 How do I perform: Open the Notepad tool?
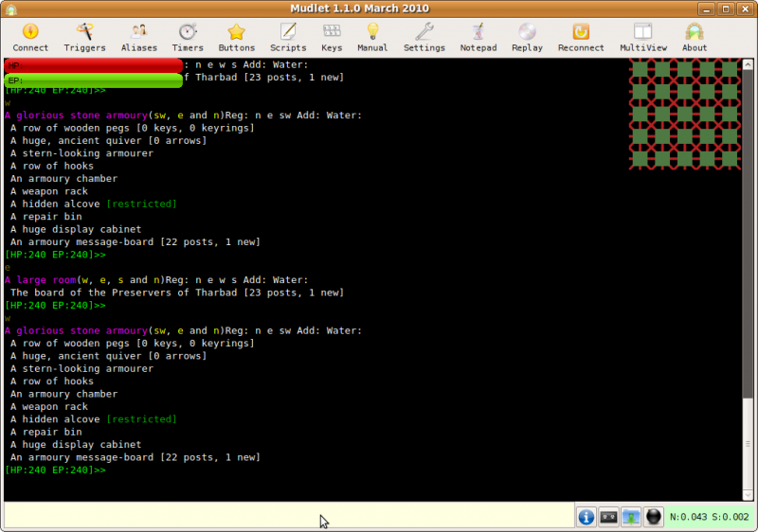pyautogui.click(x=478, y=37)
